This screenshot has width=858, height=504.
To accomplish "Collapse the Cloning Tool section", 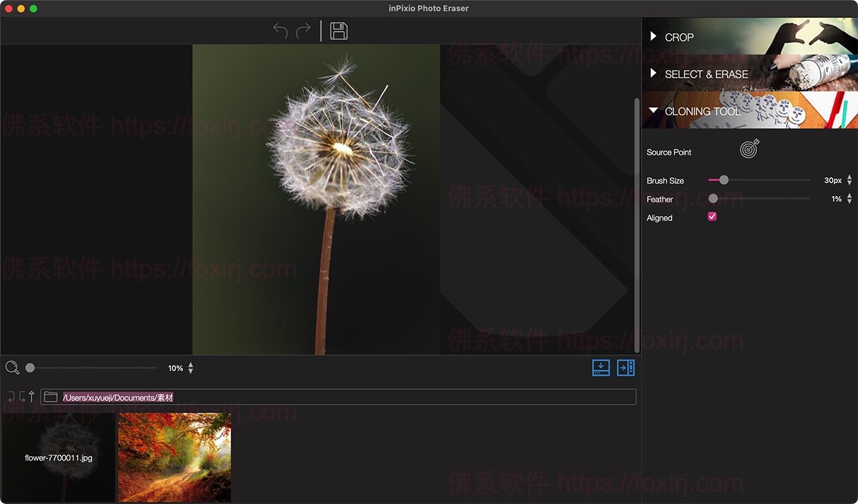I will coord(652,111).
